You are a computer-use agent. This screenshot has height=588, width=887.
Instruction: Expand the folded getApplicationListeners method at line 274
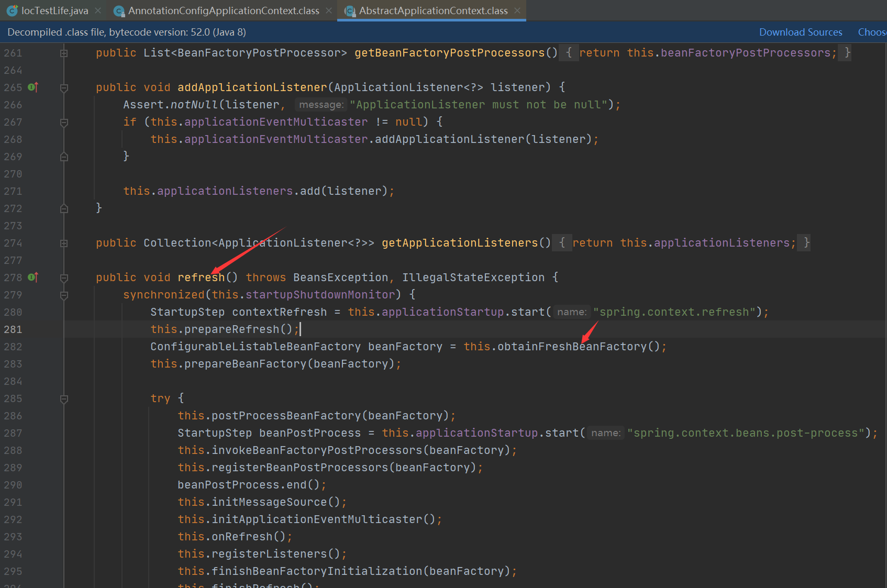(64, 243)
